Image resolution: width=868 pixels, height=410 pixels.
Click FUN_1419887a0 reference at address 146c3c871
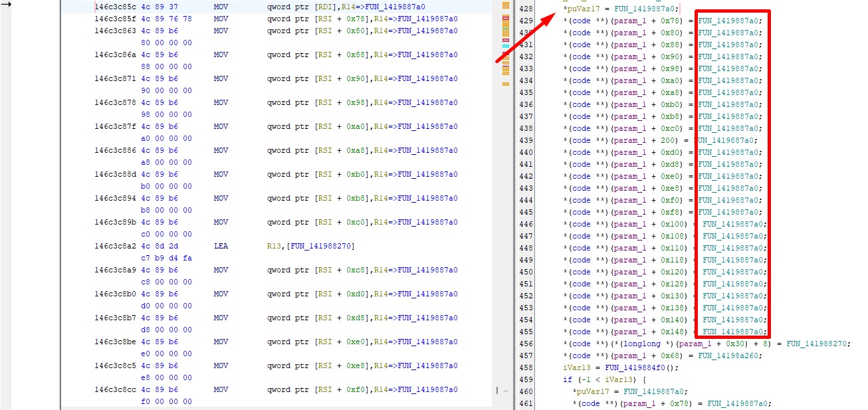point(427,78)
